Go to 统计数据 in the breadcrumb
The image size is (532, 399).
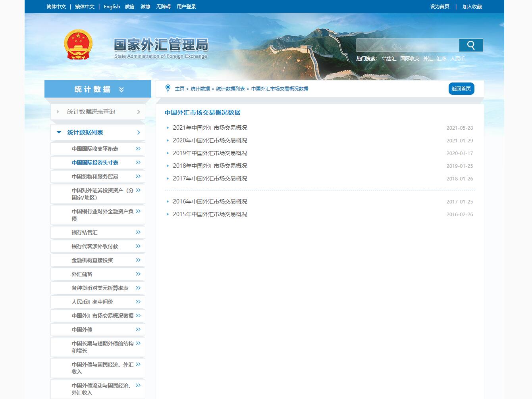point(200,89)
